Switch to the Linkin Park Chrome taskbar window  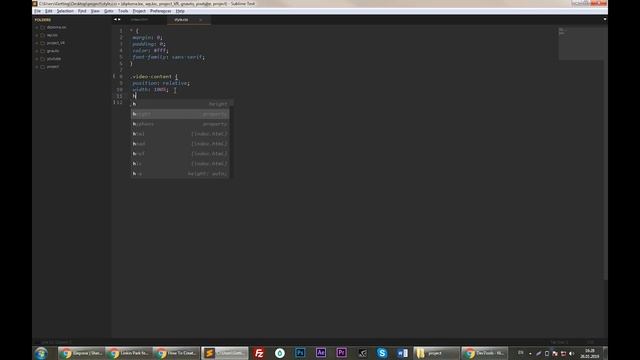[x=129, y=353]
